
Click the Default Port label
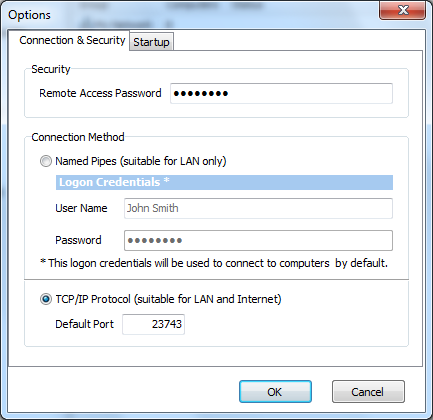click(x=84, y=324)
